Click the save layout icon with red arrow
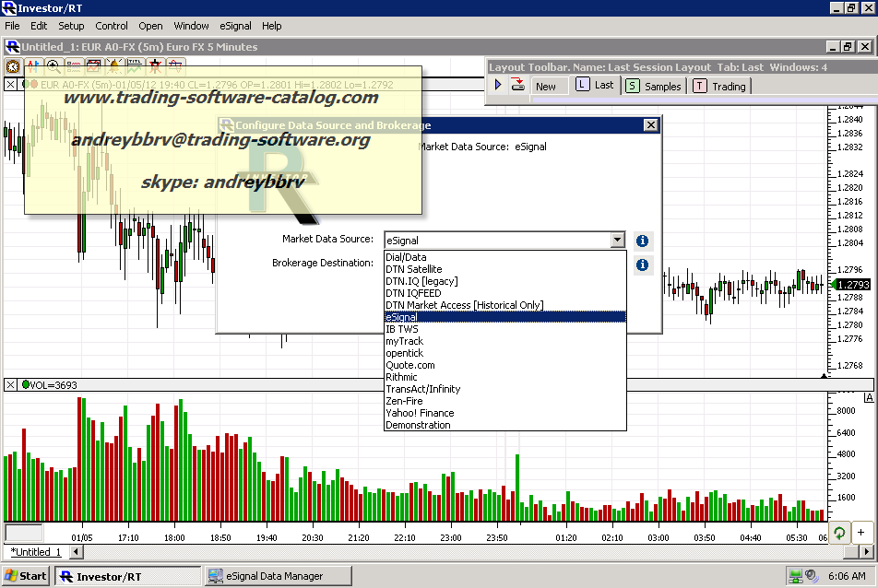 pyautogui.click(x=517, y=85)
